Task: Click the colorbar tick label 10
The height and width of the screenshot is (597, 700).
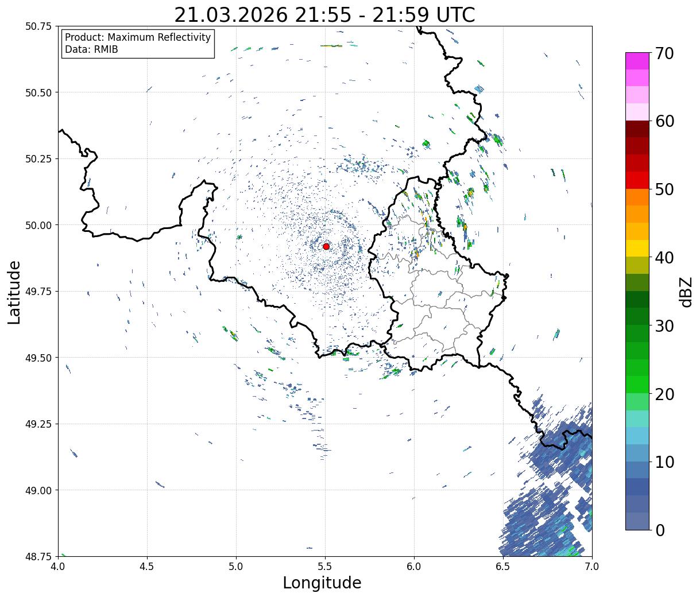Action: [x=664, y=462]
